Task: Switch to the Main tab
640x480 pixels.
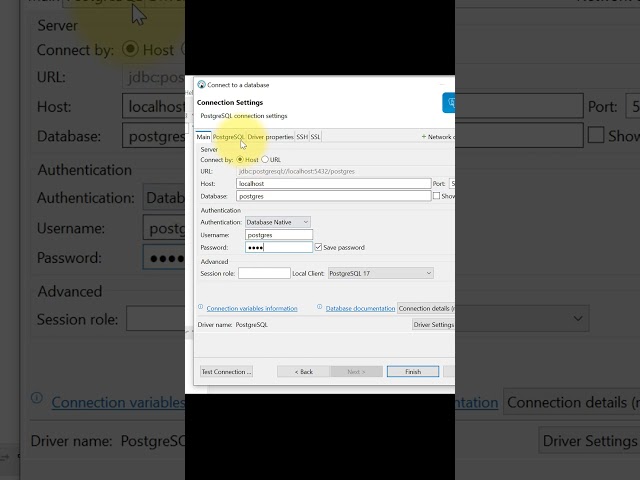Action: point(203,137)
